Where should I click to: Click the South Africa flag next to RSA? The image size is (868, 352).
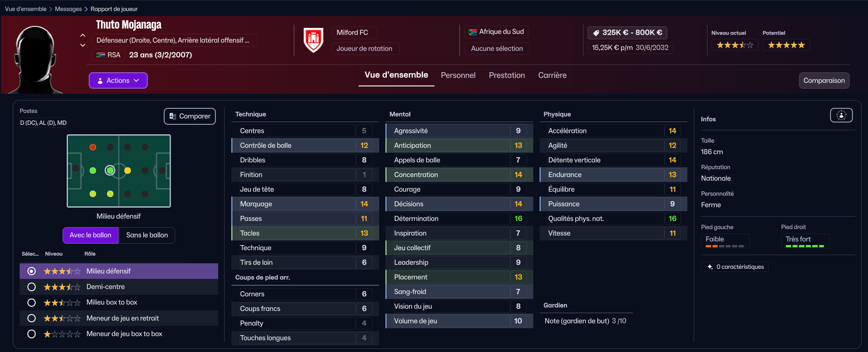[101, 55]
